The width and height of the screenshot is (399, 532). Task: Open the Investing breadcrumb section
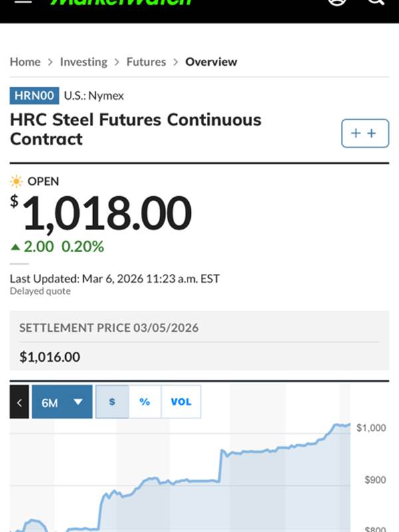83,62
